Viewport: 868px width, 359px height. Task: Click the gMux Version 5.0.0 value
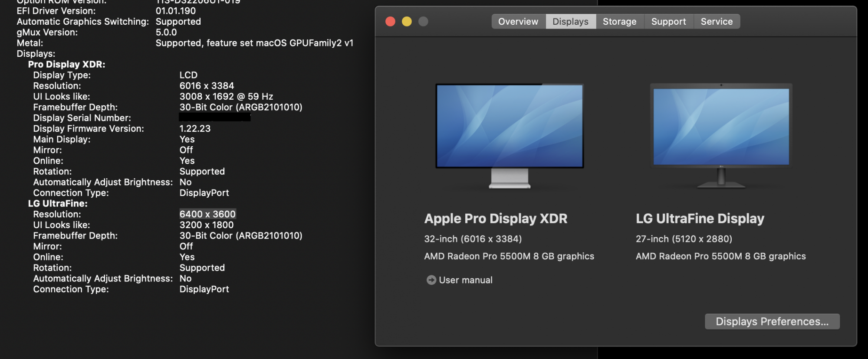tap(166, 33)
